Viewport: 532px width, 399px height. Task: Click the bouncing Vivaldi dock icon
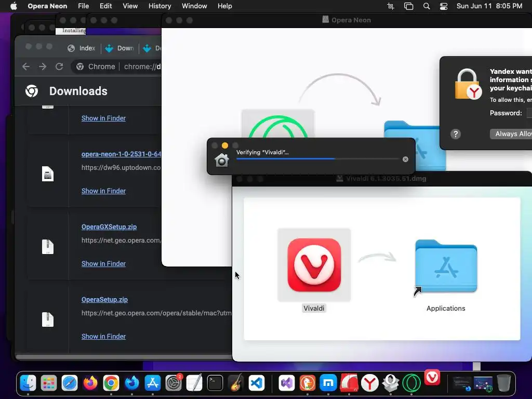(432, 377)
